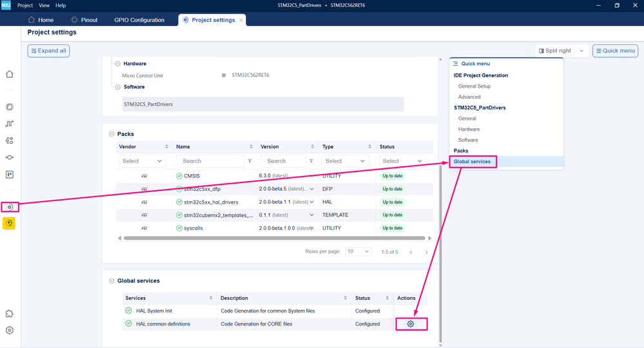Open the View menu

tap(44, 5)
